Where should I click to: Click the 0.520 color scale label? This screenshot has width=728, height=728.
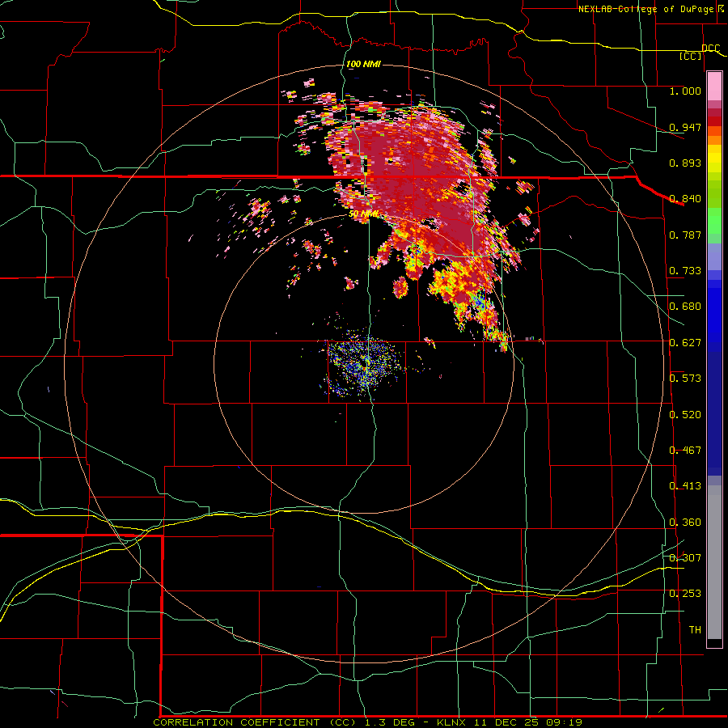tap(685, 414)
